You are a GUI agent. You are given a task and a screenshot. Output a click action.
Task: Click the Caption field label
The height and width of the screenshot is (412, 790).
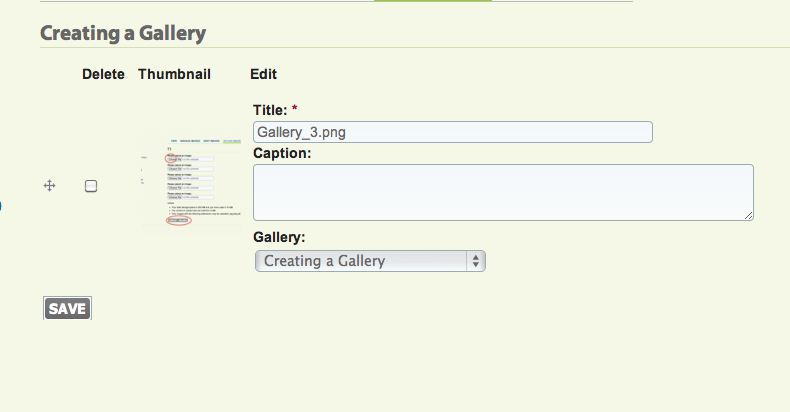[282, 153]
